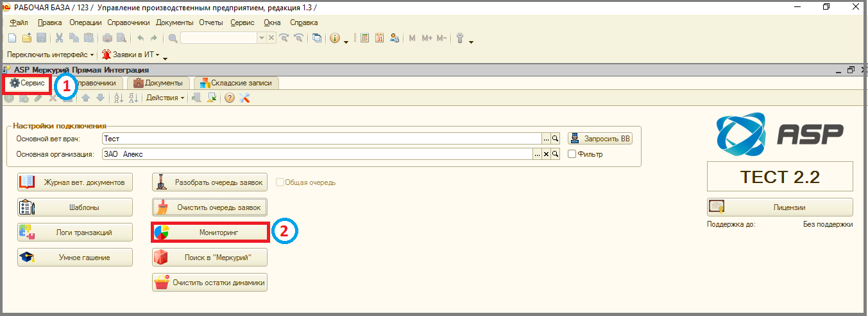Image resolution: width=868 pixels, height=316 pixels.
Task: Click the user lock icon
Action: point(395,38)
